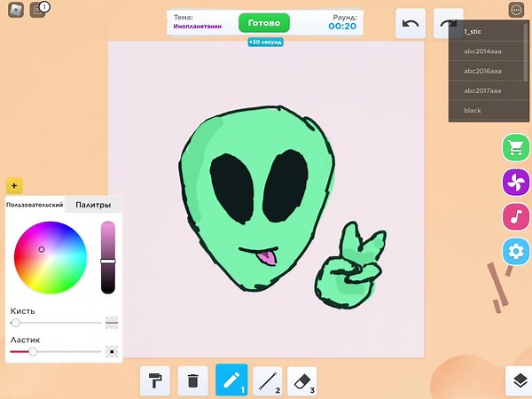Select player abc2017aaa in the list

[487, 90]
